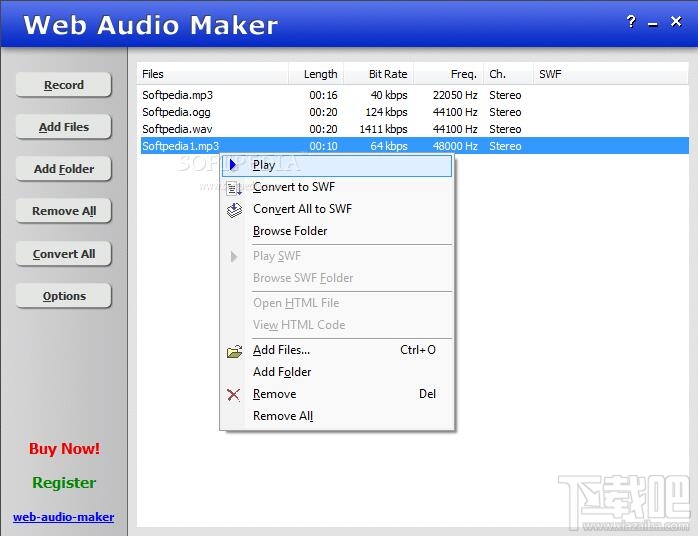Choose Browse Folder in the context menu
The image size is (698, 536).
[x=337, y=231]
